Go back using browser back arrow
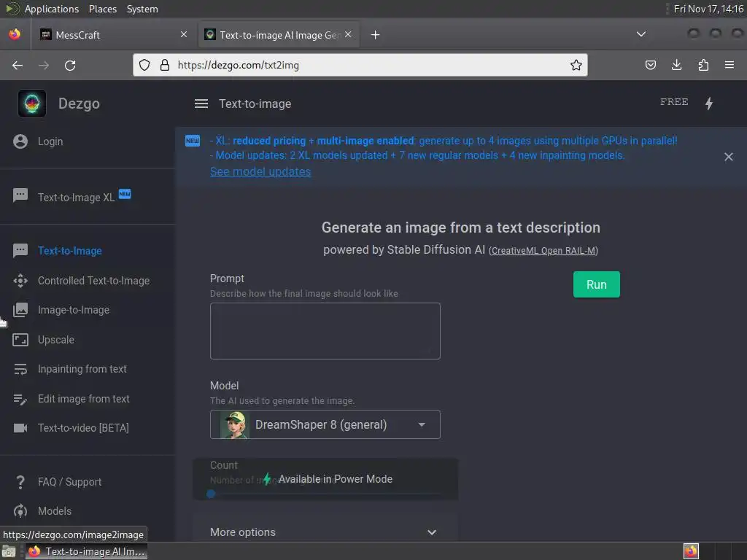The height and width of the screenshot is (560, 747). 18,65
